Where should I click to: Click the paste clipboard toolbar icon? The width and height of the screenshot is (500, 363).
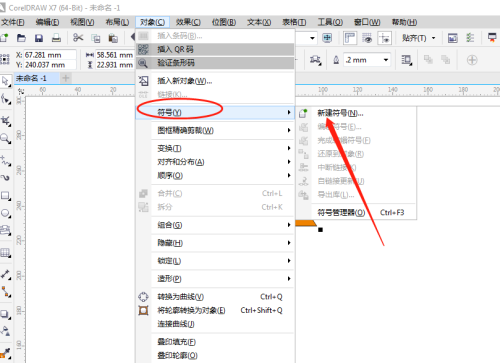(113, 38)
